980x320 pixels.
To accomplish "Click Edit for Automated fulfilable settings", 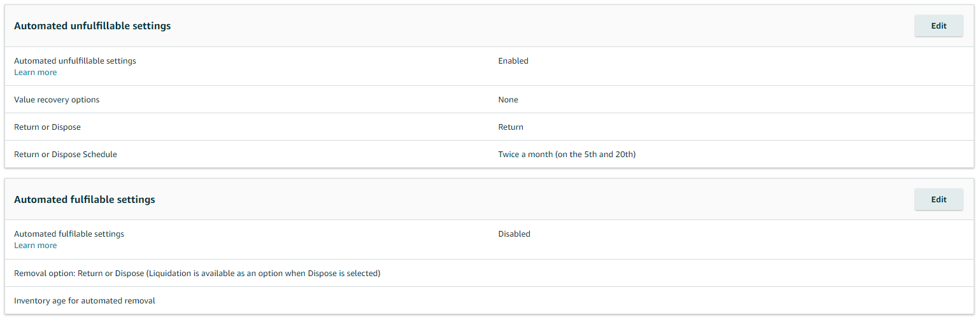I will point(939,199).
